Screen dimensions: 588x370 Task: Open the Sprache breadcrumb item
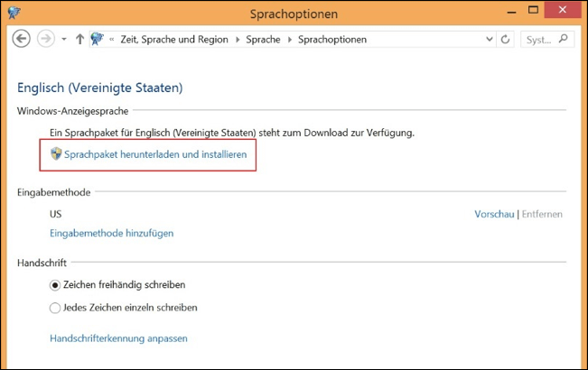[263, 40]
